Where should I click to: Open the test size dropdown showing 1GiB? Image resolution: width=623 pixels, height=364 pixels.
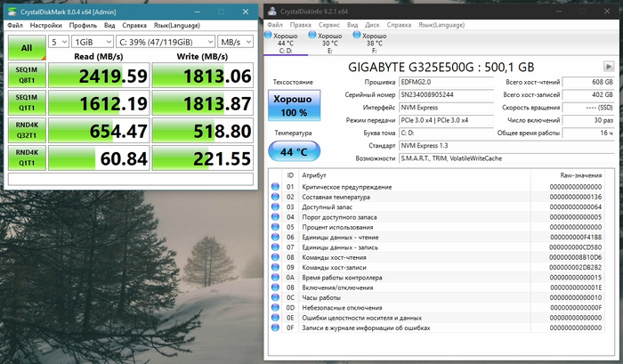(93, 42)
